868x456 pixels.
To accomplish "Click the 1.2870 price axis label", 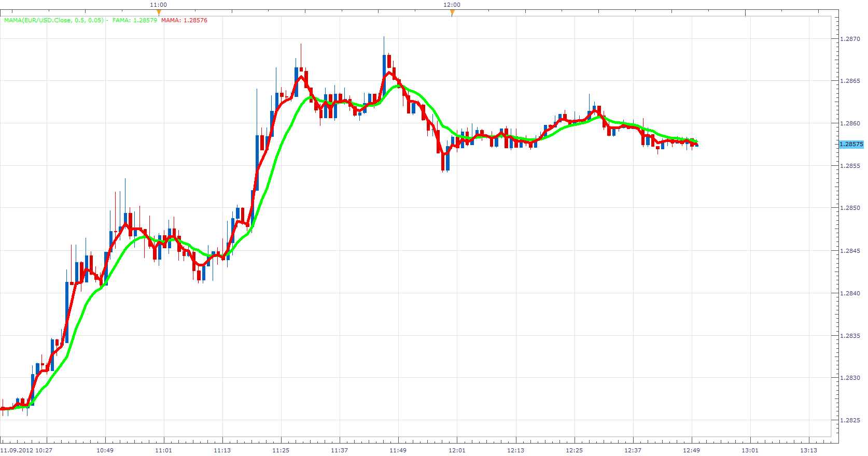I will (850, 39).
